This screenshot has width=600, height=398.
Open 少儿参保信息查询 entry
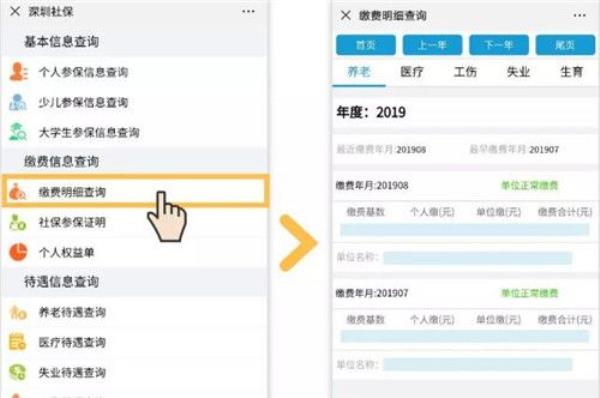click(134, 102)
